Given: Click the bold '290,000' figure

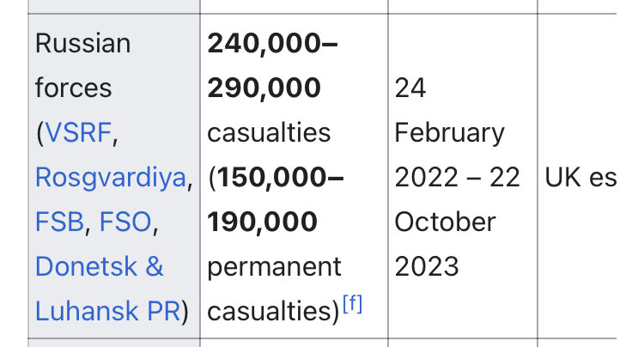Looking at the screenshot, I should pos(264,88).
